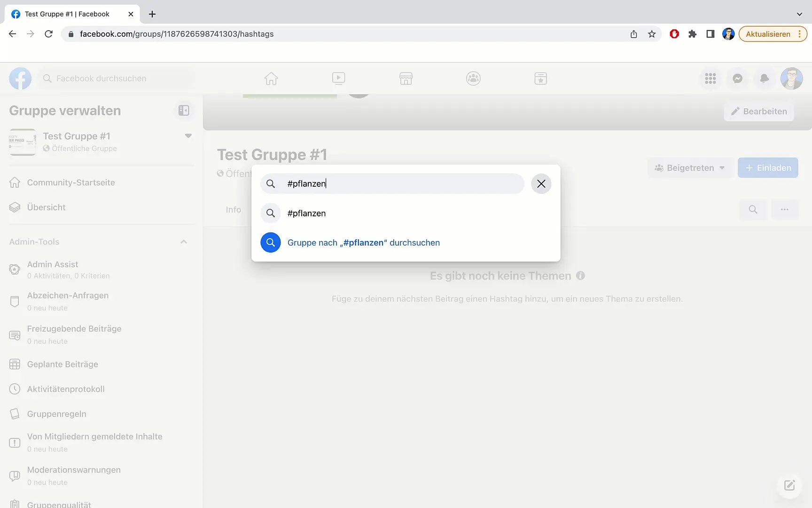Open the Chrome profile avatar
This screenshot has width=812, height=508.
728,34
